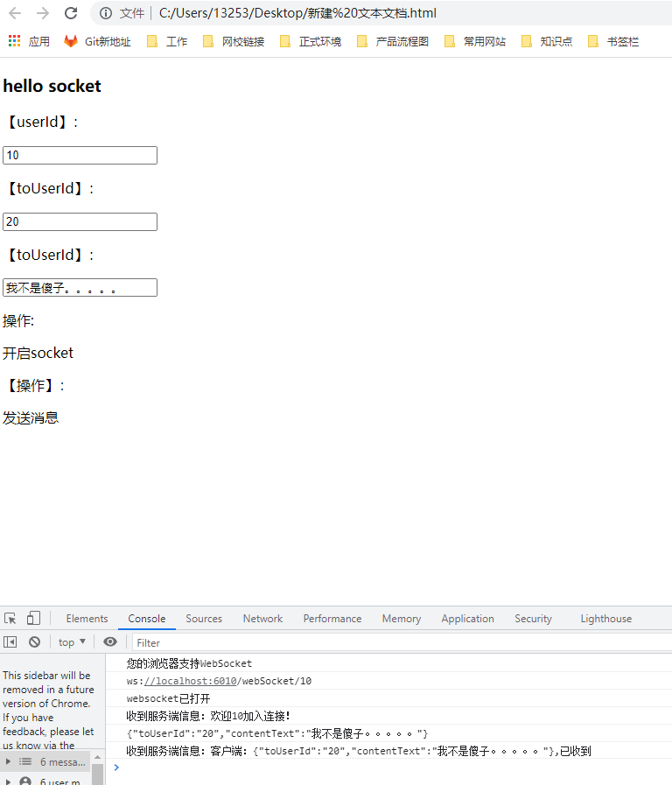Click the browser address bar URL
Image resolution: width=672 pixels, height=785 pixels.
[x=297, y=13]
